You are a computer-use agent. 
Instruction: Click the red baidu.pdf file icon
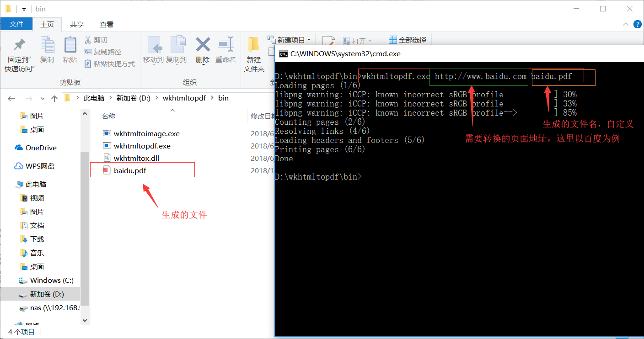coord(107,170)
